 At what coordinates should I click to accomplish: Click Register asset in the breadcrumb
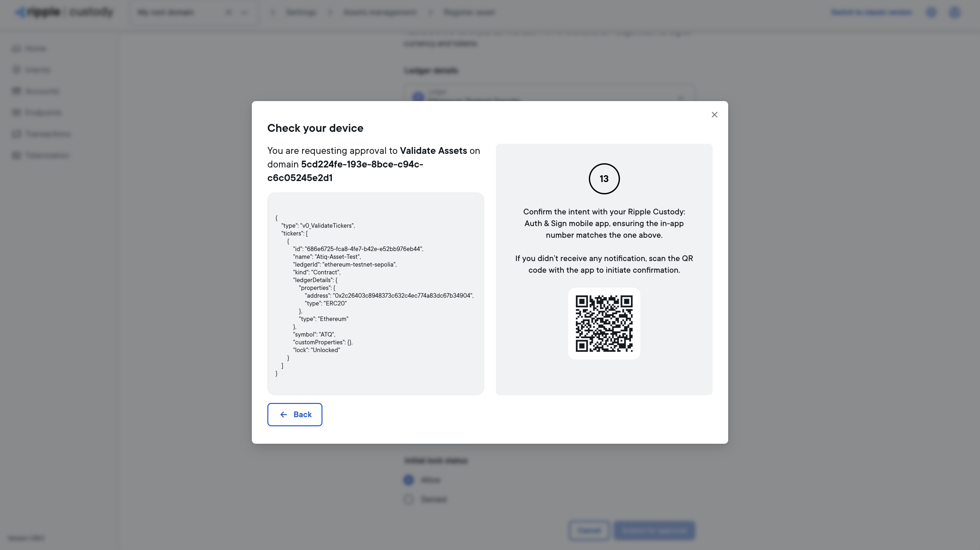click(469, 13)
